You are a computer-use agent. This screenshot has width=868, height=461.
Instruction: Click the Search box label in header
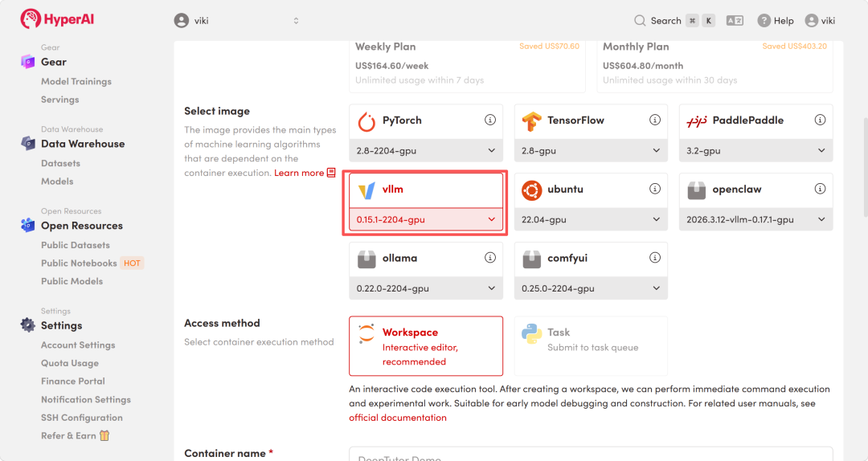pos(666,20)
